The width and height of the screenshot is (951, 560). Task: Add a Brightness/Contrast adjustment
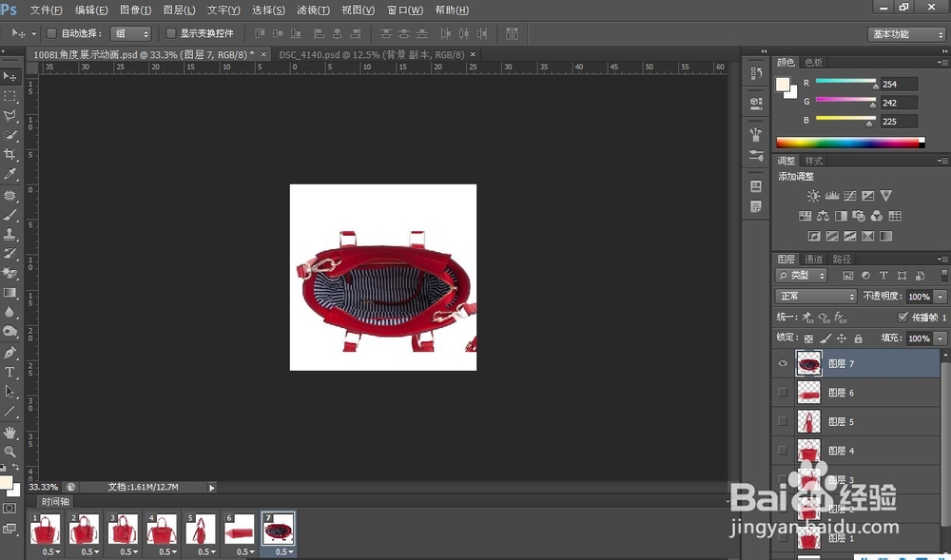[x=813, y=196]
